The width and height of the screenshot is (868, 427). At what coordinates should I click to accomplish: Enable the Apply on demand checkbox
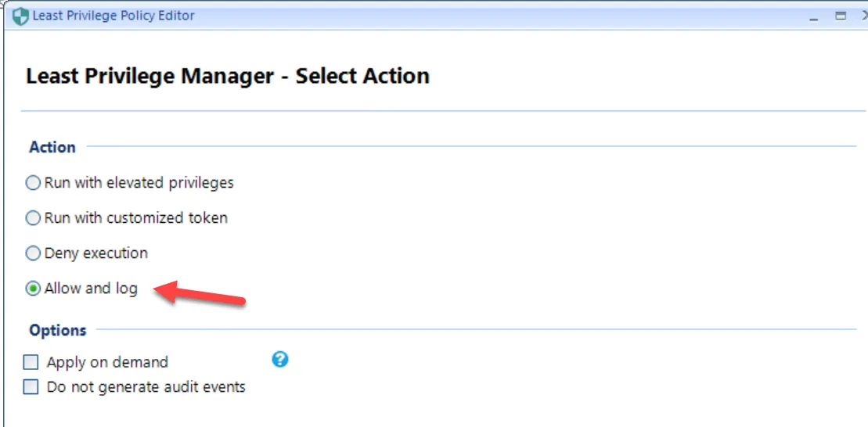pos(31,362)
